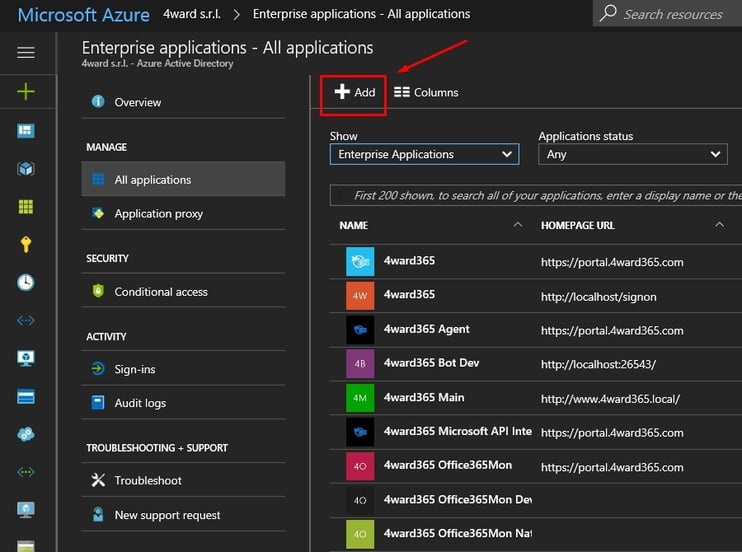Click the Application proxy icon
The height and width of the screenshot is (552, 742).
[x=98, y=213]
